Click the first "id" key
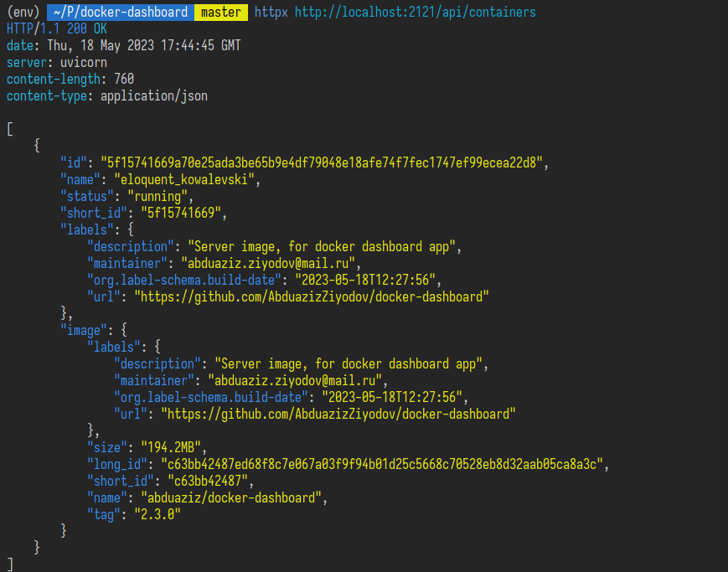728x572 pixels. (x=74, y=163)
